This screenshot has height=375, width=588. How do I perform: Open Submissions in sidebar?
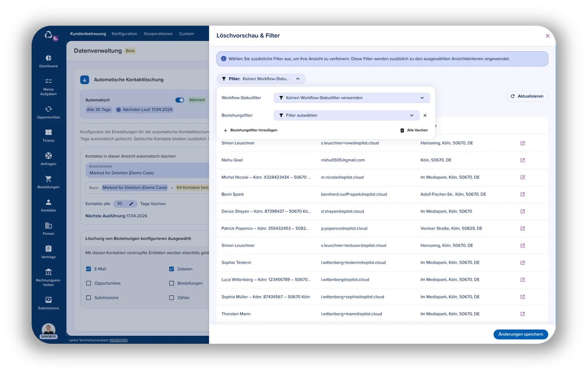point(49,303)
